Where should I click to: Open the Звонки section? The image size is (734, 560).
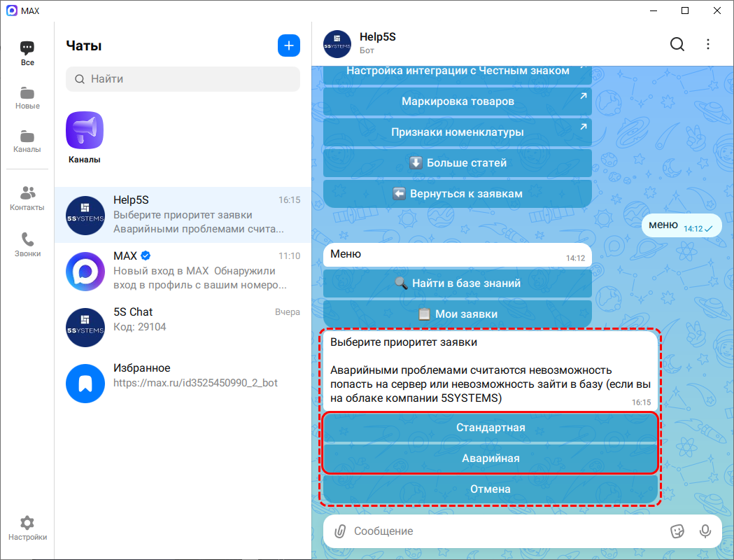[x=27, y=245]
